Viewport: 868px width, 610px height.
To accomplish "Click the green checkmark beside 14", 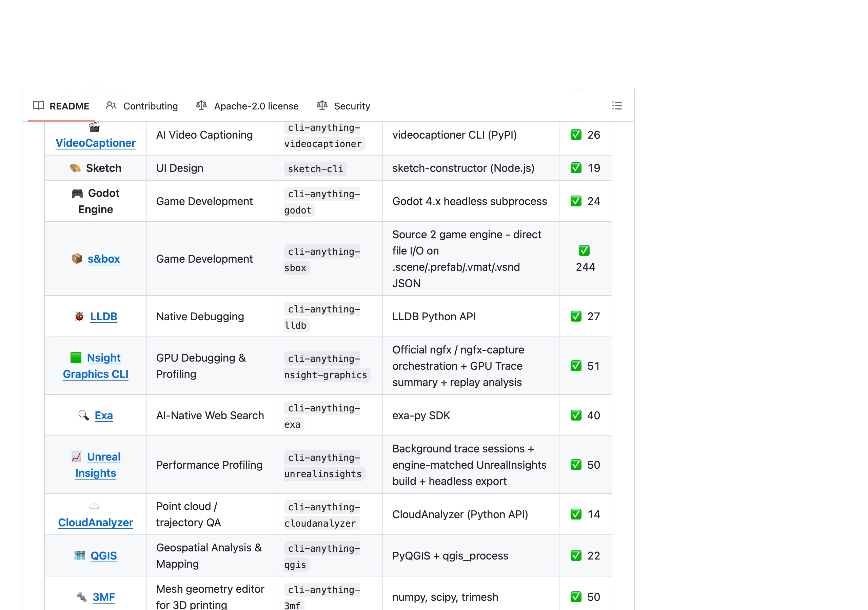I will point(576,514).
